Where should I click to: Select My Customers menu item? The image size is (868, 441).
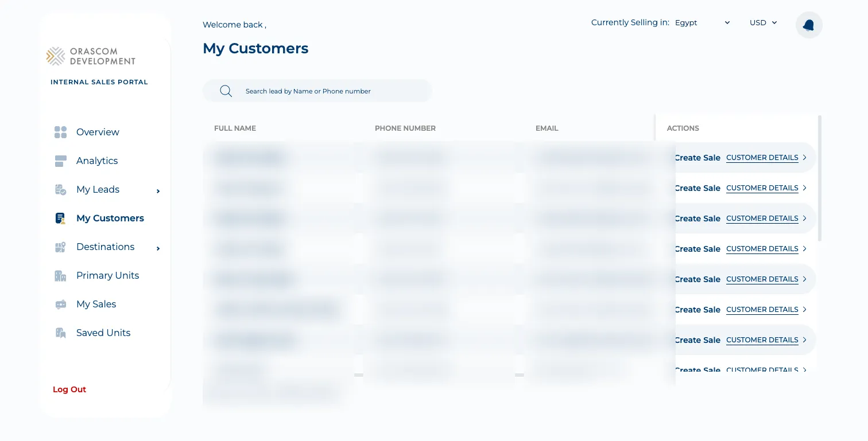pos(110,218)
